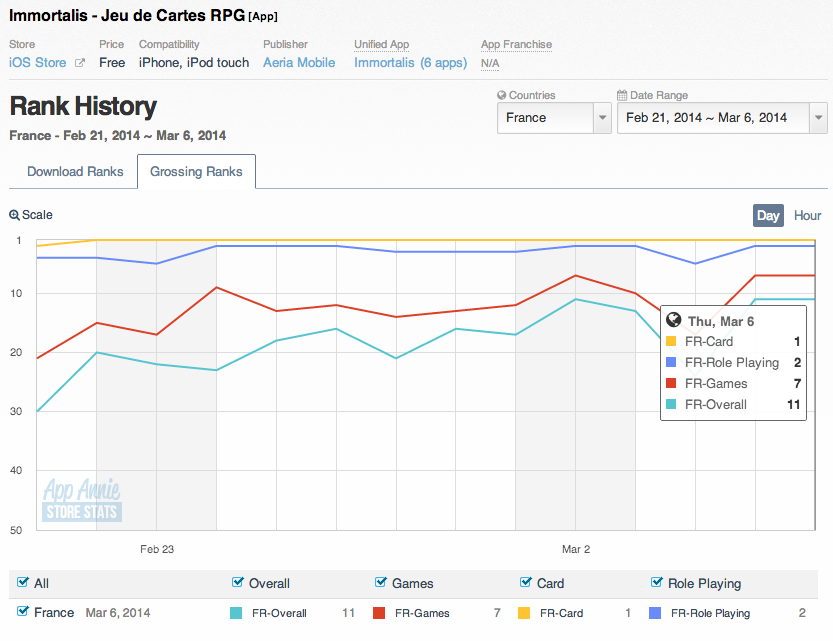Click the Thu, Mar 6 tooltip header
This screenshot has height=641, width=833.
click(x=721, y=321)
